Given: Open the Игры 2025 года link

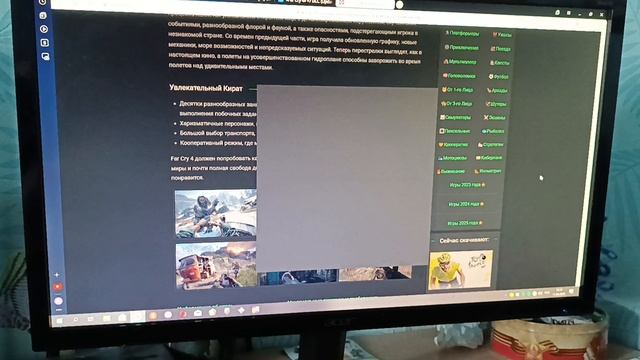Looking at the screenshot, I should [464, 223].
